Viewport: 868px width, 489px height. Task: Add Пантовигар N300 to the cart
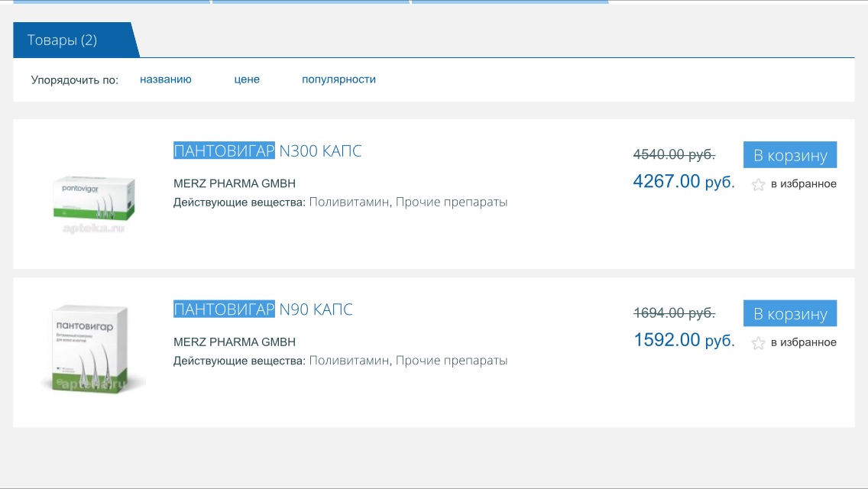(x=789, y=155)
